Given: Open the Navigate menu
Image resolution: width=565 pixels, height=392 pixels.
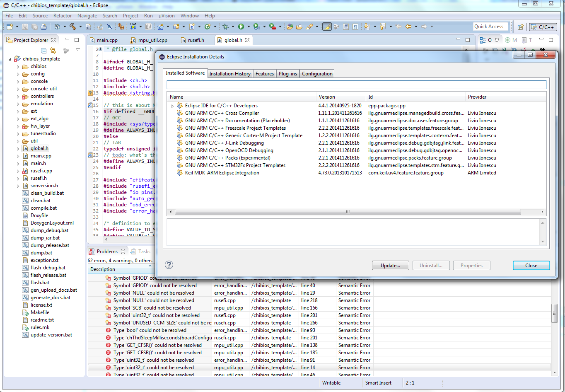Looking at the screenshot, I should click(x=87, y=16).
